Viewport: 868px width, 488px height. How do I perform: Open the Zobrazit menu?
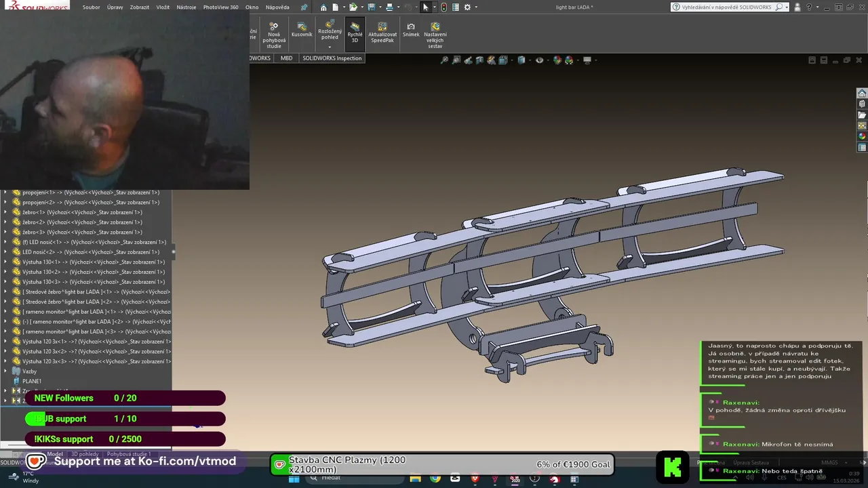(140, 7)
